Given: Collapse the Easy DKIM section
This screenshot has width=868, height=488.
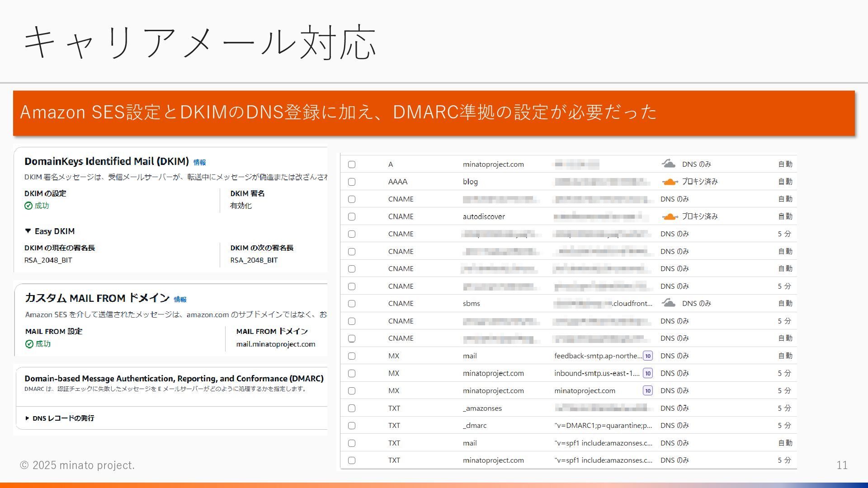Looking at the screenshot, I should click(28, 231).
